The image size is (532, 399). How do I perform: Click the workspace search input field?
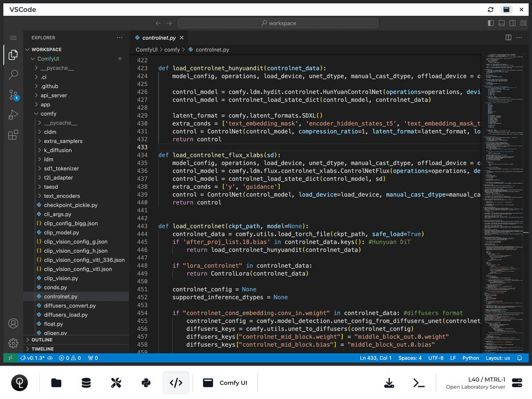[278, 23]
